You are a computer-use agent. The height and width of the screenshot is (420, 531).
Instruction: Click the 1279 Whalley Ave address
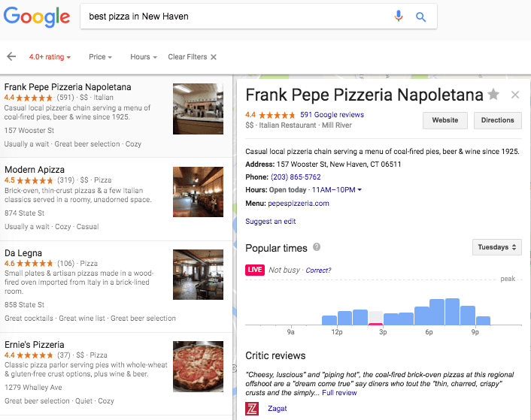coord(33,388)
